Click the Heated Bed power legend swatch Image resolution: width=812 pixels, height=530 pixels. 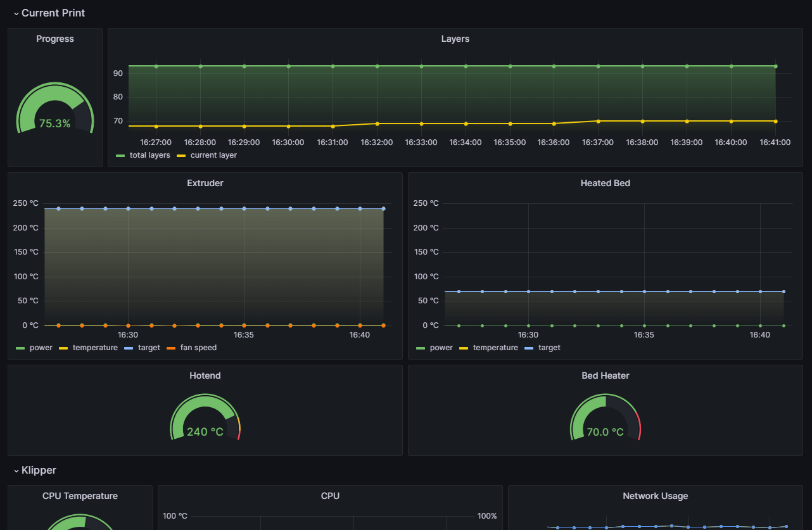421,348
